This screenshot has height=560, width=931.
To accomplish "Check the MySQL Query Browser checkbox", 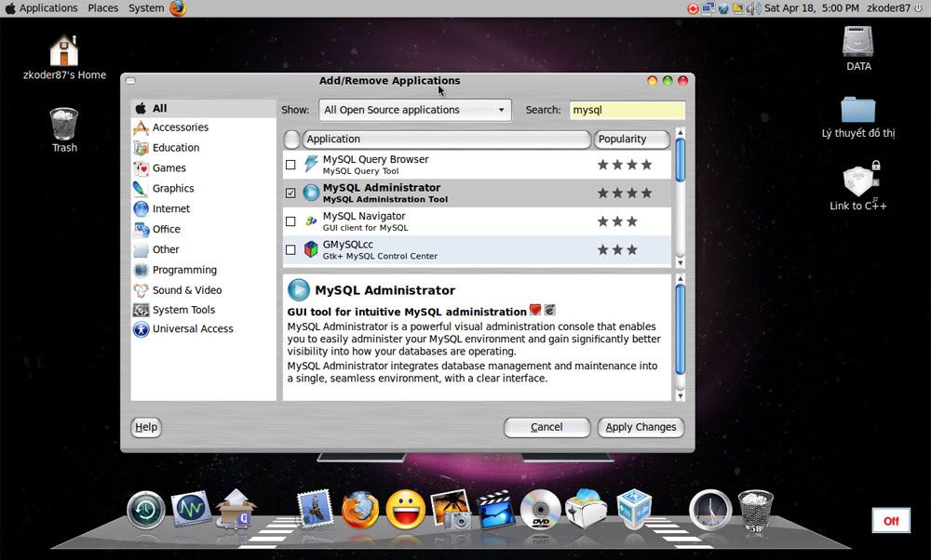I will point(290,165).
